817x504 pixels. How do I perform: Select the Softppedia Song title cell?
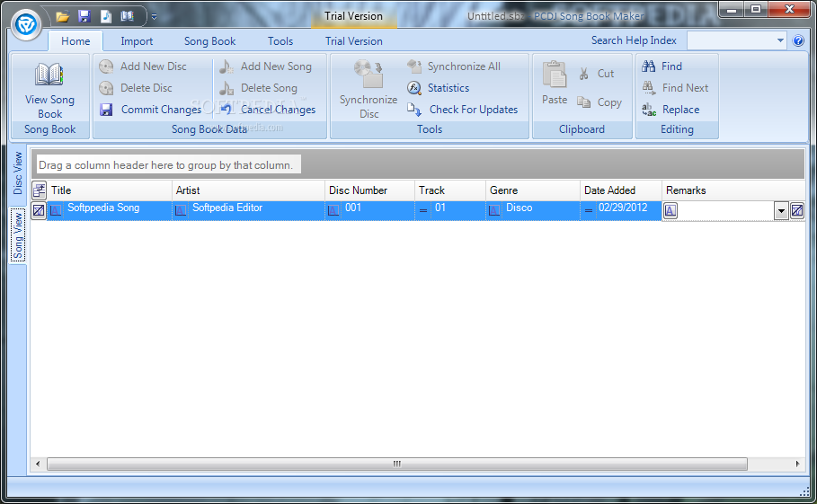[x=110, y=210]
